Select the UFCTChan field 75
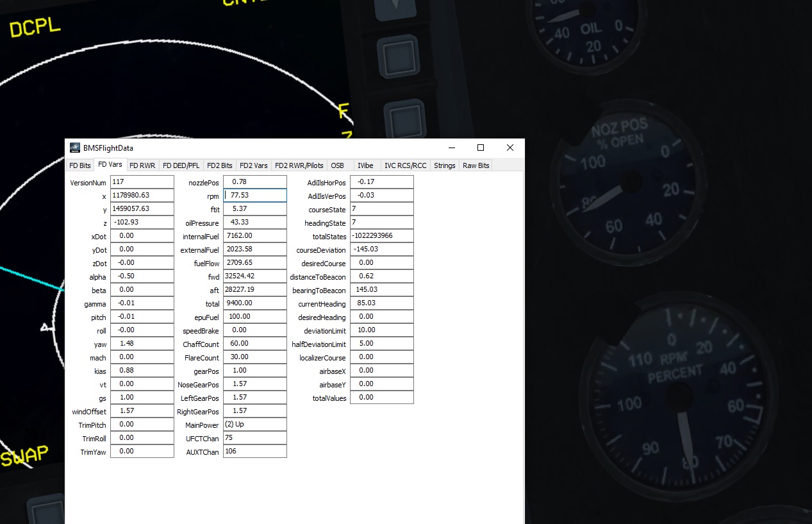812x524 pixels. tap(255, 438)
